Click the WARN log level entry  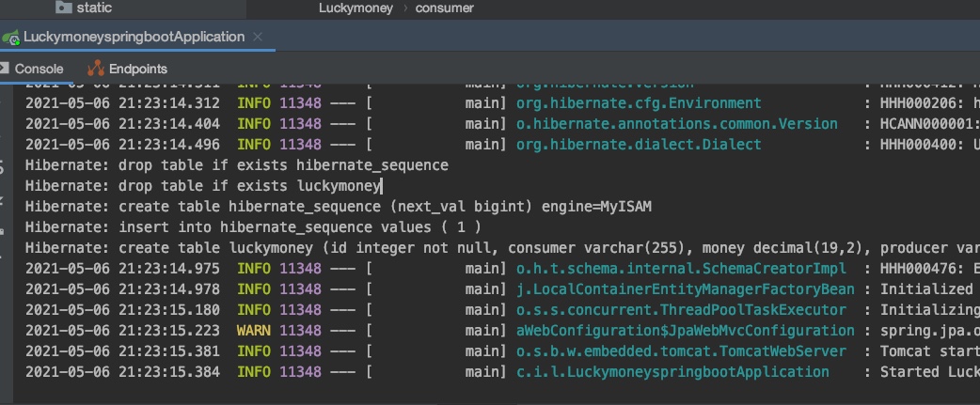tap(253, 331)
